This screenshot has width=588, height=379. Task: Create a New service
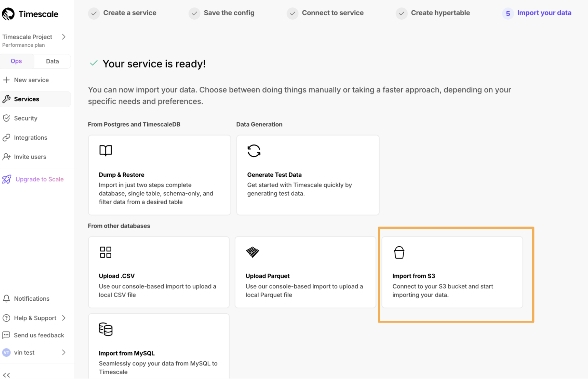coord(31,80)
